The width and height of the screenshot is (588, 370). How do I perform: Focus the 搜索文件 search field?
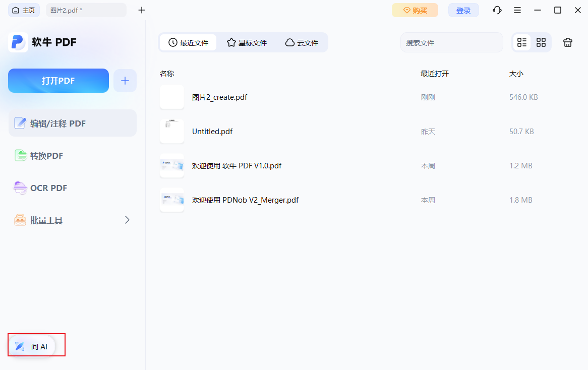click(x=451, y=42)
